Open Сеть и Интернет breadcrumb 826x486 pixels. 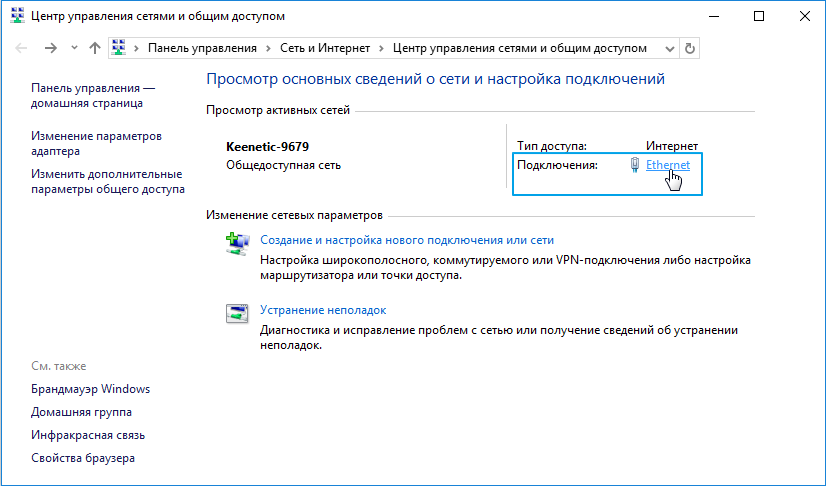click(325, 48)
